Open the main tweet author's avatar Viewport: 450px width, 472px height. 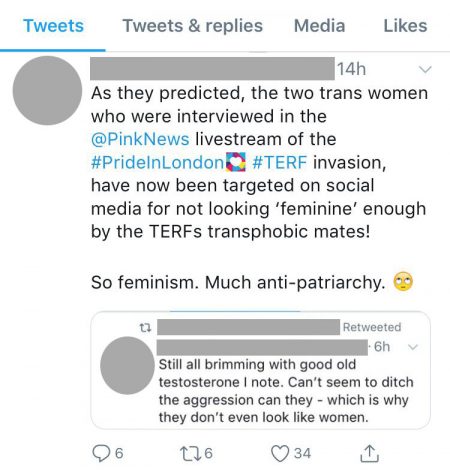(x=47, y=91)
